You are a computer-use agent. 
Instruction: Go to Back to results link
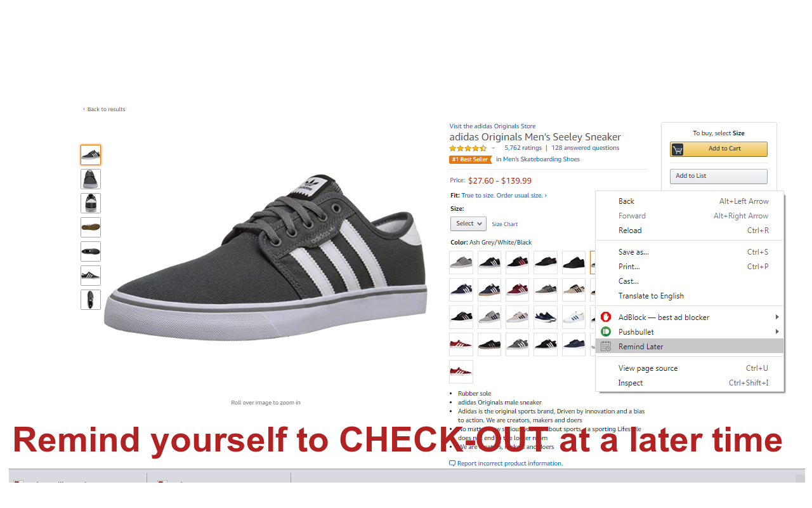106,109
